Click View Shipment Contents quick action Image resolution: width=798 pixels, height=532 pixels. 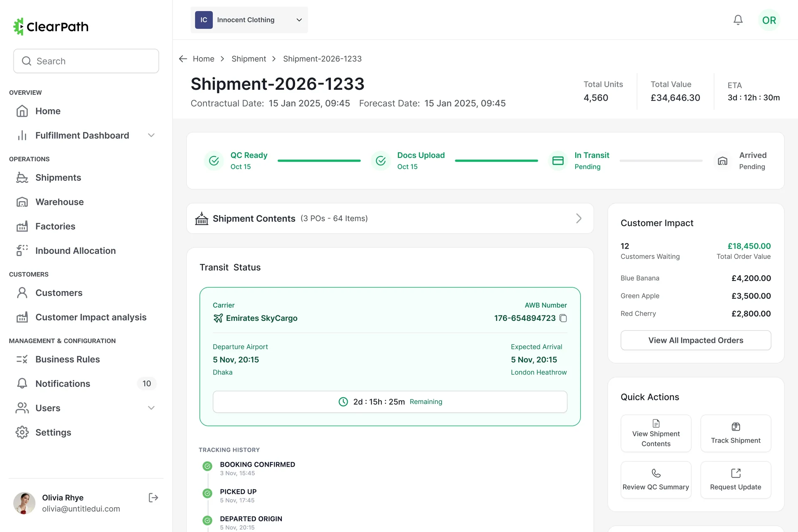tap(656, 433)
